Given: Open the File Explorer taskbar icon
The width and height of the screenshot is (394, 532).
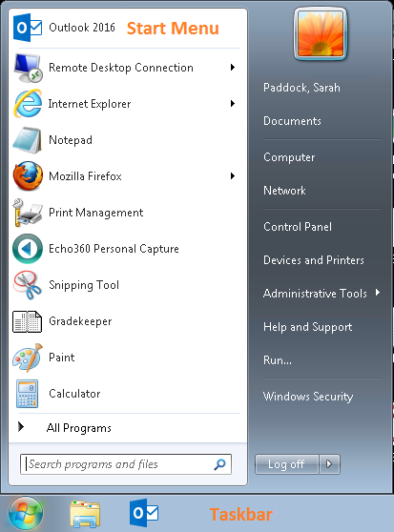Looking at the screenshot, I should coord(85,514).
